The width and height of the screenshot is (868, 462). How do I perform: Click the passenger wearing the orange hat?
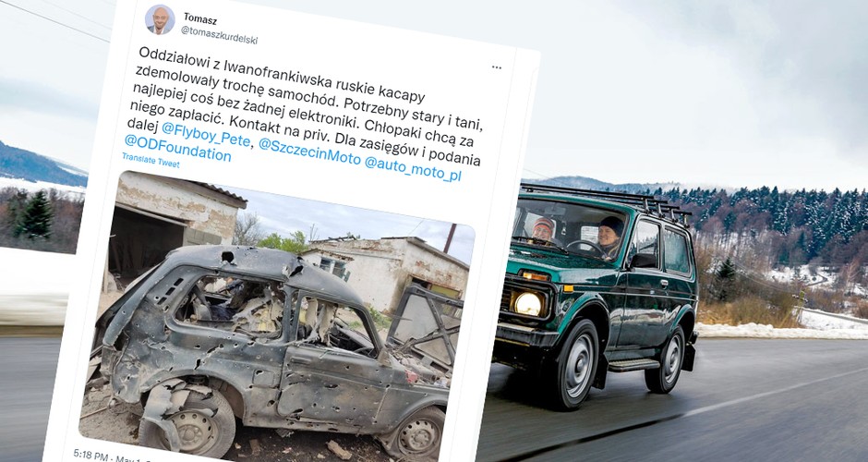click(543, 231)
